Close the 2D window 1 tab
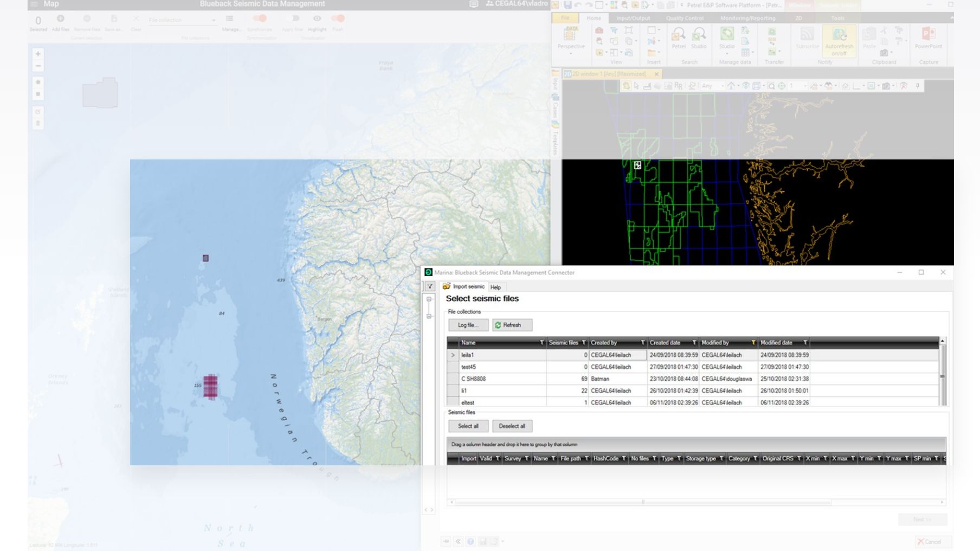This screenshot has width=980, height=551. 656,74
